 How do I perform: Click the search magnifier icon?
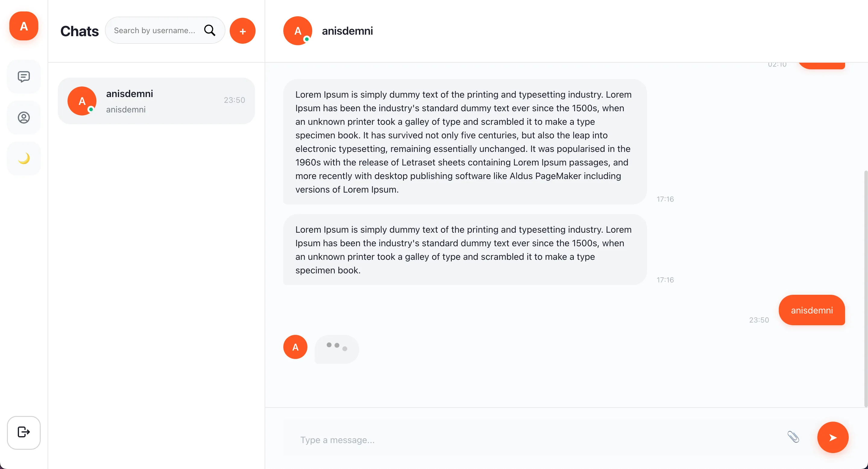[x=209, y=30]
